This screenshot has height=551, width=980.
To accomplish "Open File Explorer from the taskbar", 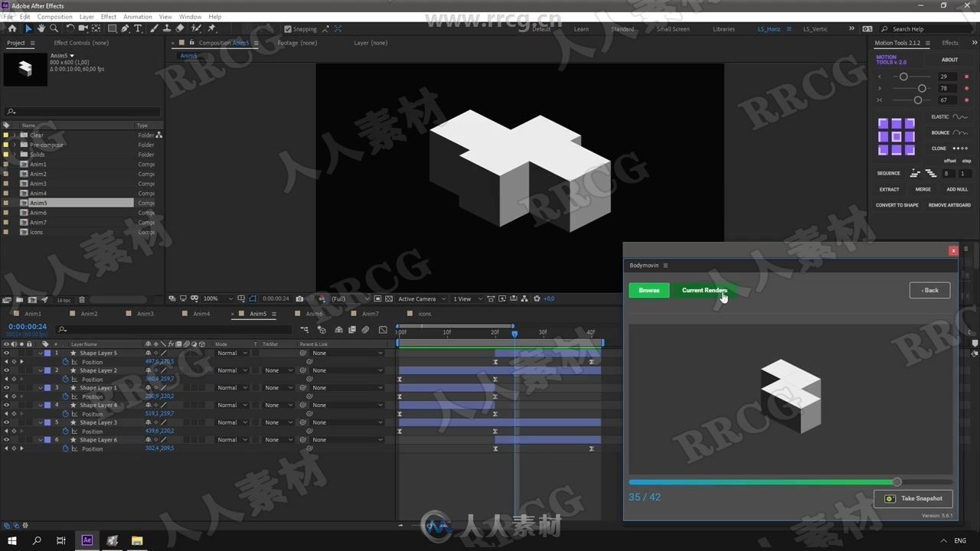I will click(137, 540).
